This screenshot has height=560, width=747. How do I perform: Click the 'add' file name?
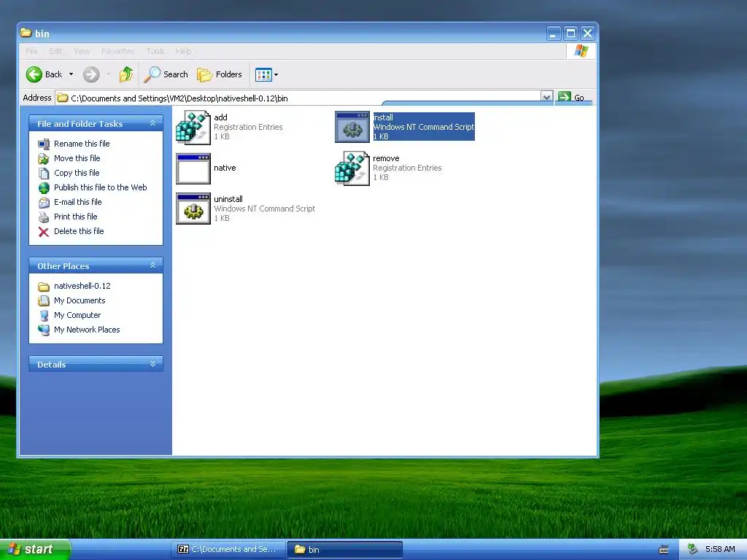pos(220,117)
